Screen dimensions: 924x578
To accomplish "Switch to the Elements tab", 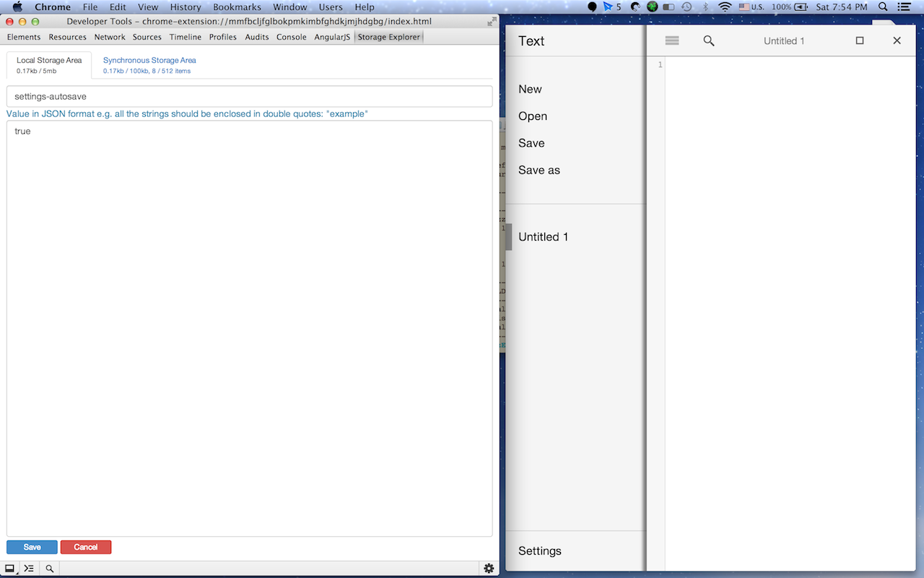I will coord(24,37).
